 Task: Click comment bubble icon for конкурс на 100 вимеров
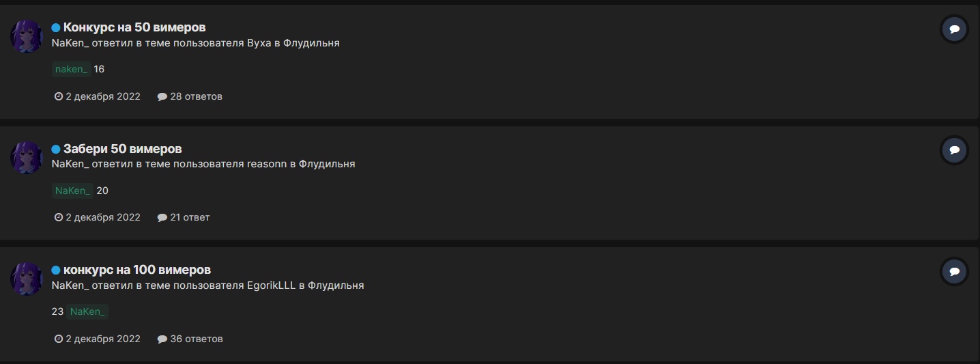point(954,271)
